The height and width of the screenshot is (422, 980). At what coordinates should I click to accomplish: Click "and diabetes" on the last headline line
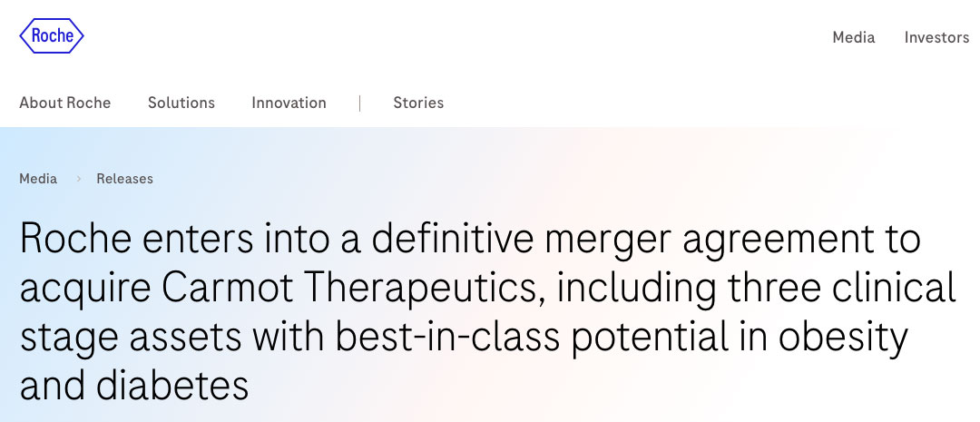pos(133,386)
